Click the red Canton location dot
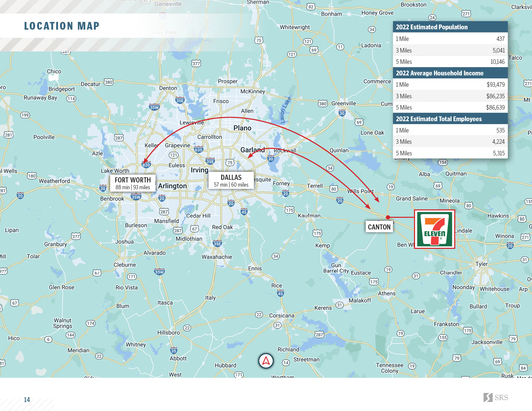 pos(388,217)
